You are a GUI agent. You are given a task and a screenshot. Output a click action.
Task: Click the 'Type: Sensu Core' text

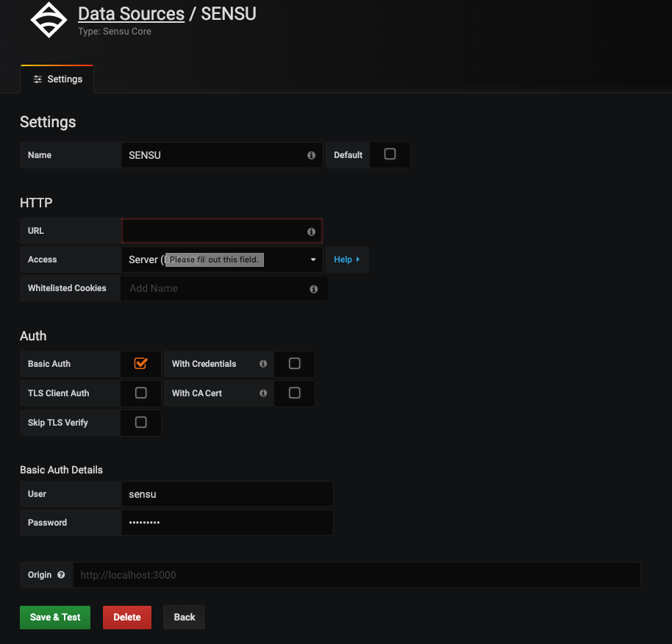click(115, 32)
